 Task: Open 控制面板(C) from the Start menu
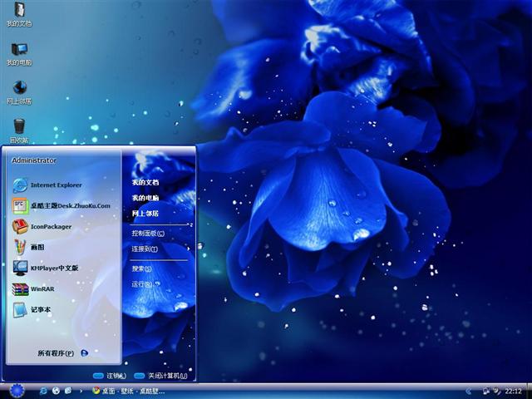(148, 234)
